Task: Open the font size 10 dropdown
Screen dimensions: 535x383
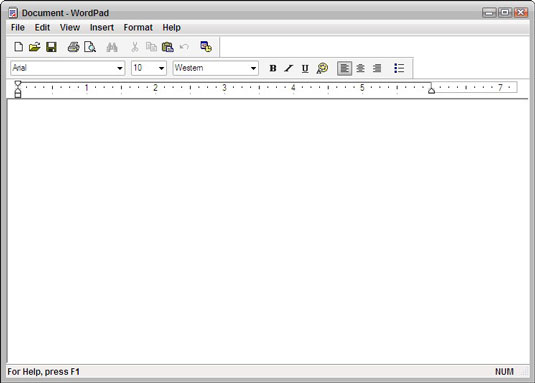Action: [x=161, y=68]
